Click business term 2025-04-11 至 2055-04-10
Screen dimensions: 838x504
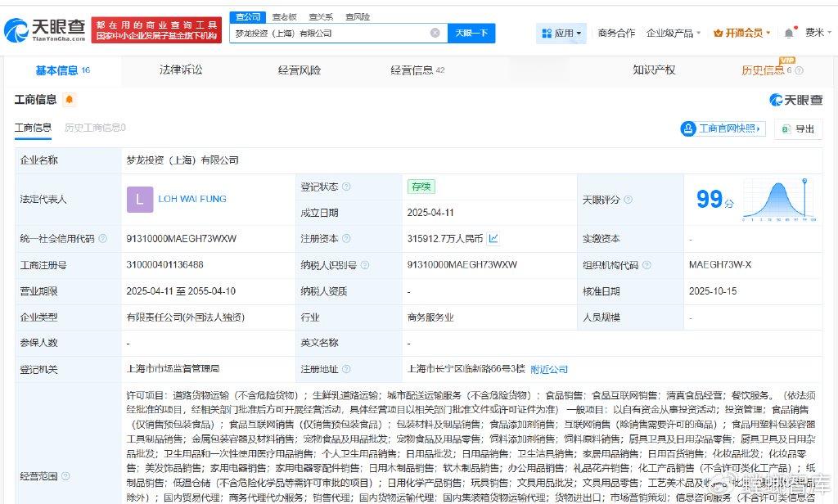point(181,291)
